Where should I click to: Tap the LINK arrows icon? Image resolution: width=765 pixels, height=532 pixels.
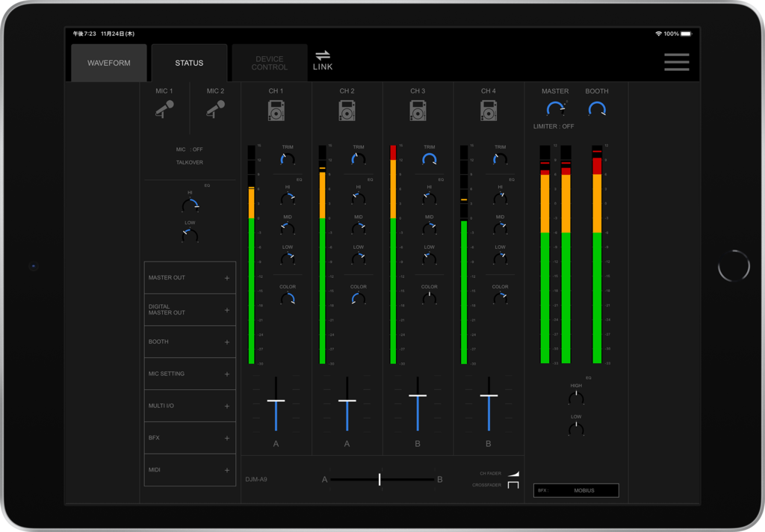(323, 56)
